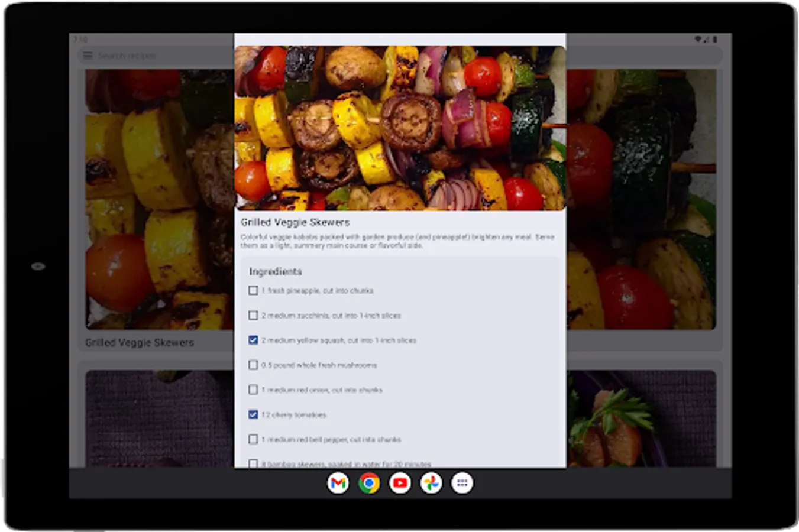The width and height of the screenshot is (799, 532).
Task: Check the medium zucchinis ingredient
Action: (253, 316)
